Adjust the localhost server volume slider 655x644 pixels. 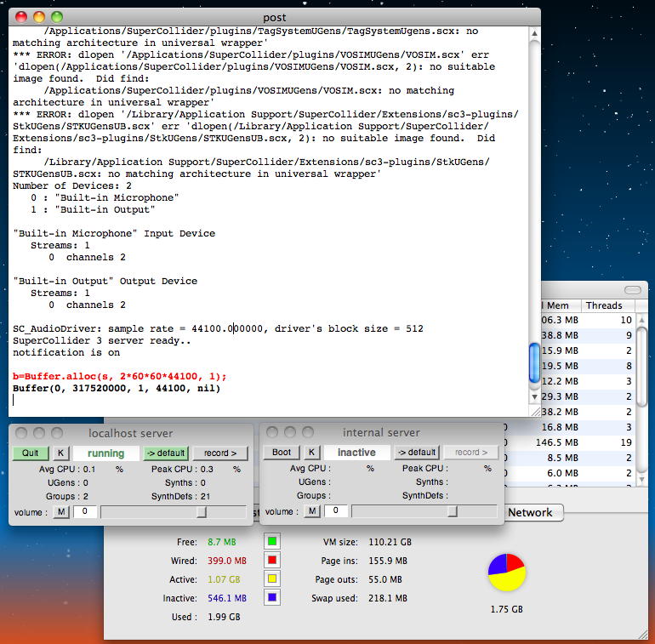pos(202,511)
